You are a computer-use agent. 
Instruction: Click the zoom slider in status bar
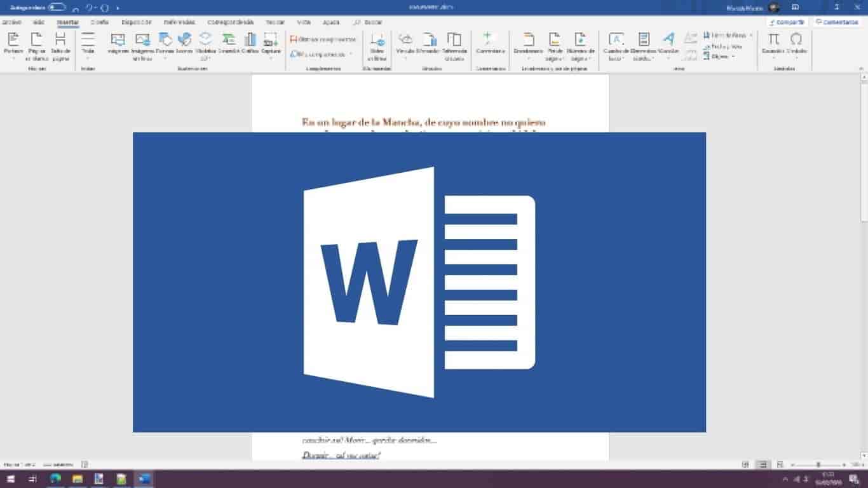[818, 465]
